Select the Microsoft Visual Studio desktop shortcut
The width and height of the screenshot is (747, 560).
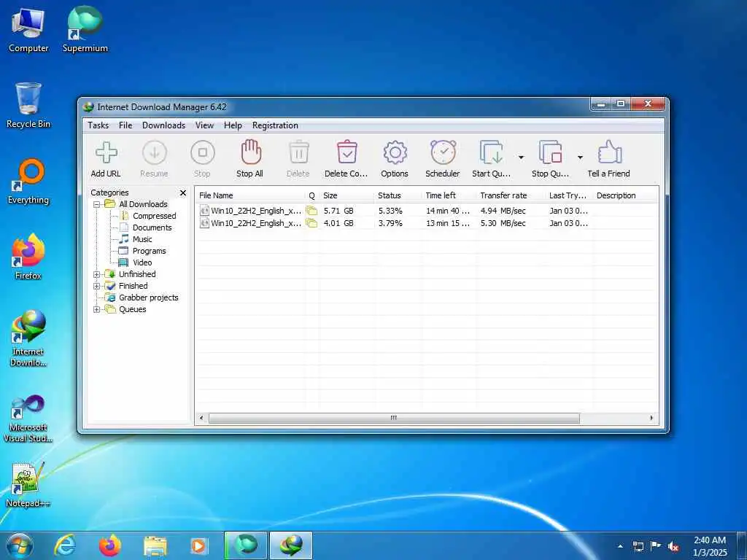28,419
